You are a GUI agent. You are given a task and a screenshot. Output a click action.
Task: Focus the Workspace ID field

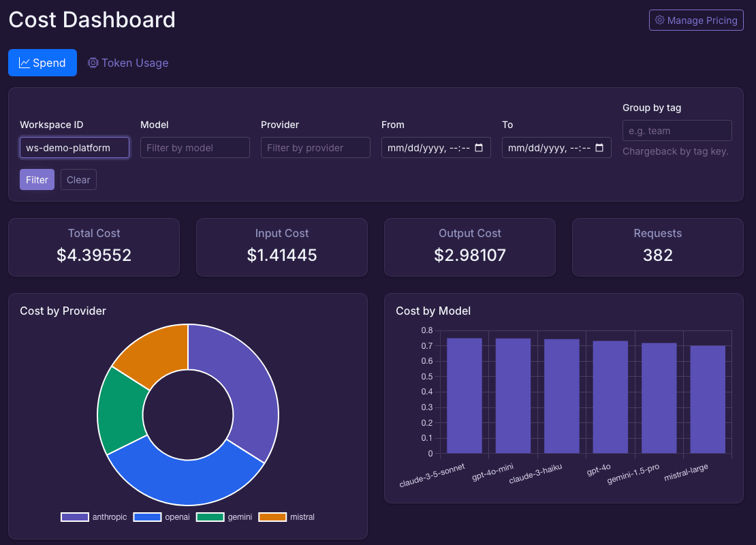[x=75, y=148]
